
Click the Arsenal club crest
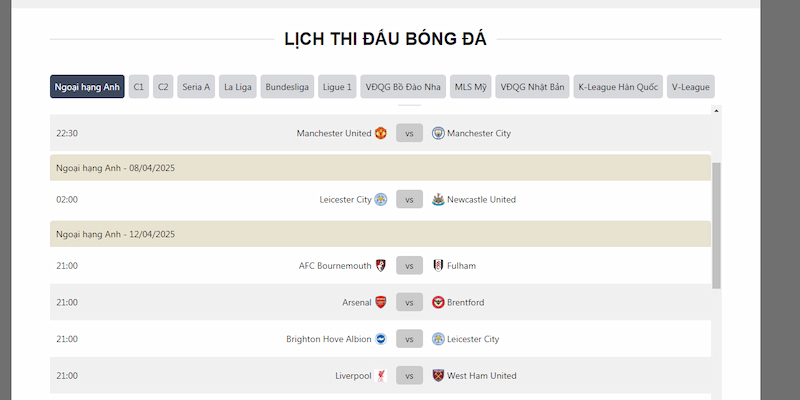coord(381,303)
